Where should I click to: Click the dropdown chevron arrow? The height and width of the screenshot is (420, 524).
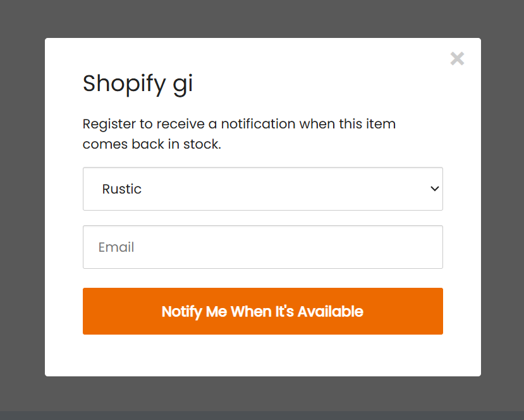pyautogui.click(x=434, y=188)
